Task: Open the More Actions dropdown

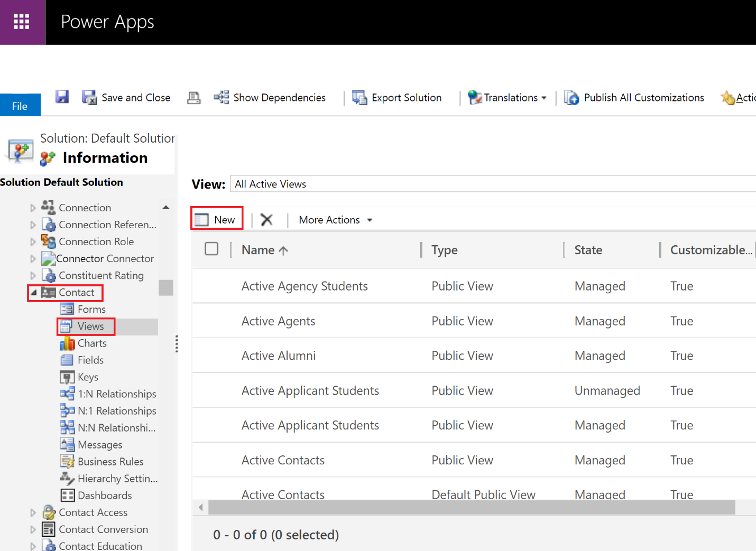Action: coord(335,220)
